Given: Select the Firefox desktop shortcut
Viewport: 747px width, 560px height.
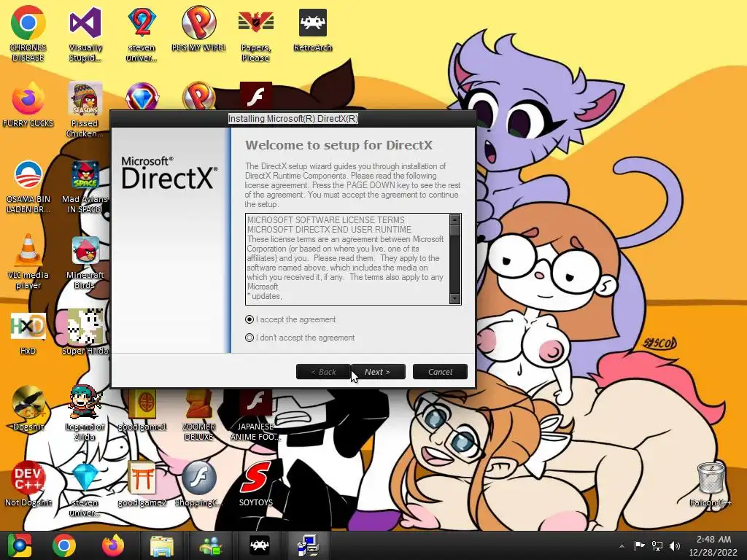Looking at the screenshot, I should 28,105.
